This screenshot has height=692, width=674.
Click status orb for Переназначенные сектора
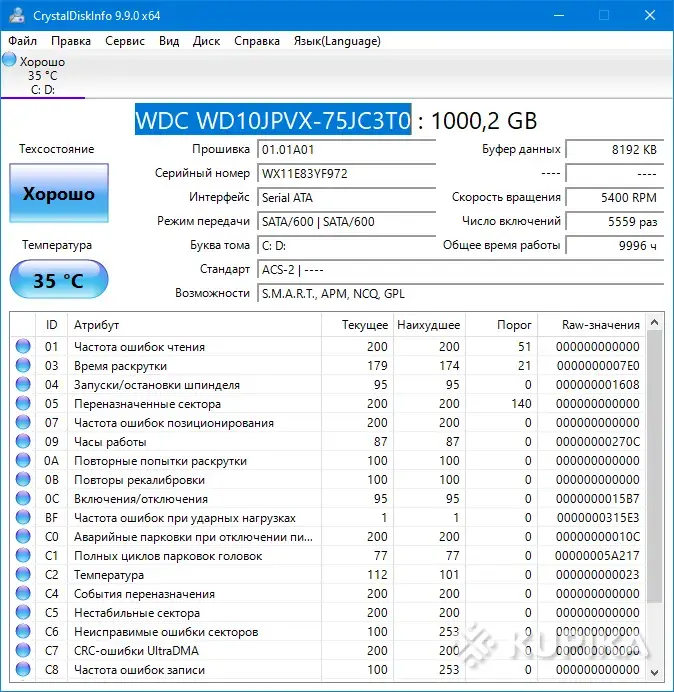pyautogui.click(x=23, y=403)
